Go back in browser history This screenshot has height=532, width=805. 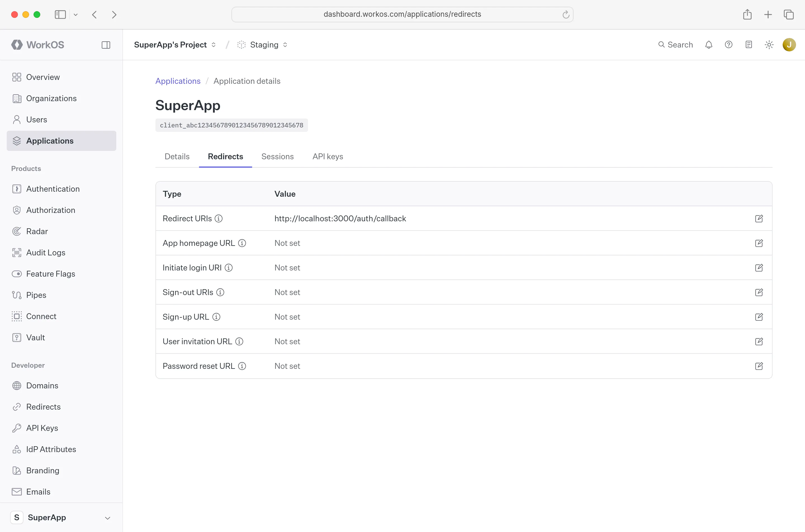95,15
